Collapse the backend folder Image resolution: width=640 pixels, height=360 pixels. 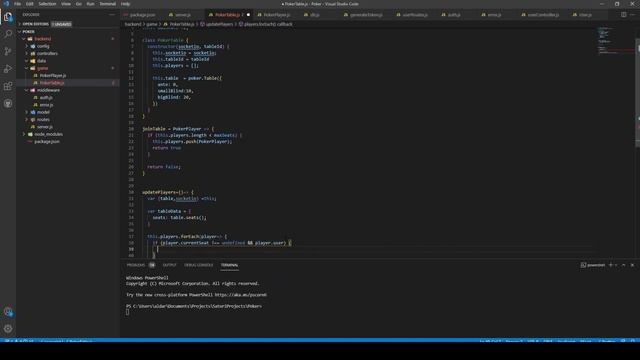[42, 39]
